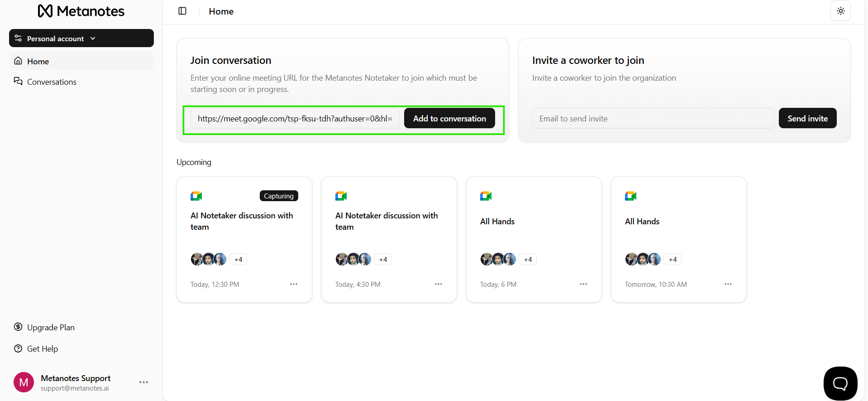Click +4 attendees on 12:30 PM card
Viewport: 868px width, 401px height.
point(238,259)
